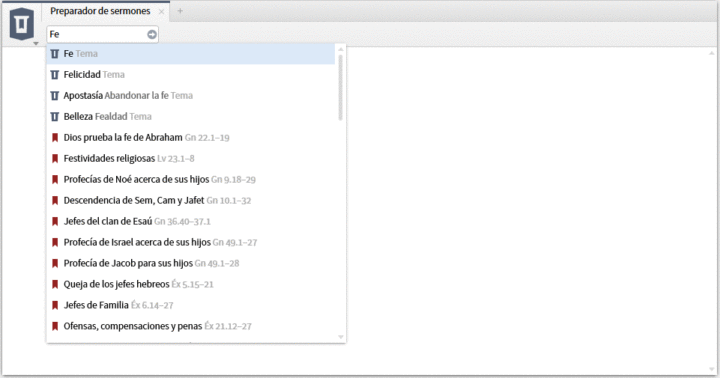Click bookmark icon beside Profecías de Noé
Screen dimensions: 720x378
pos(55,180)
